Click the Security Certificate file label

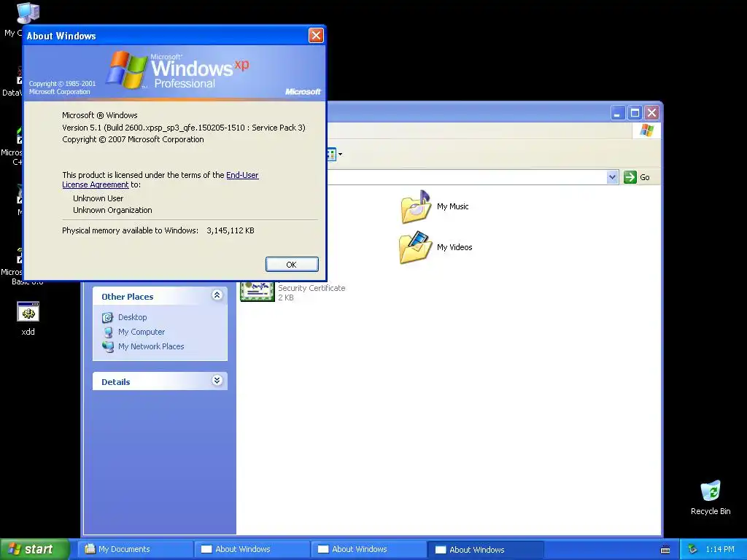311,288
